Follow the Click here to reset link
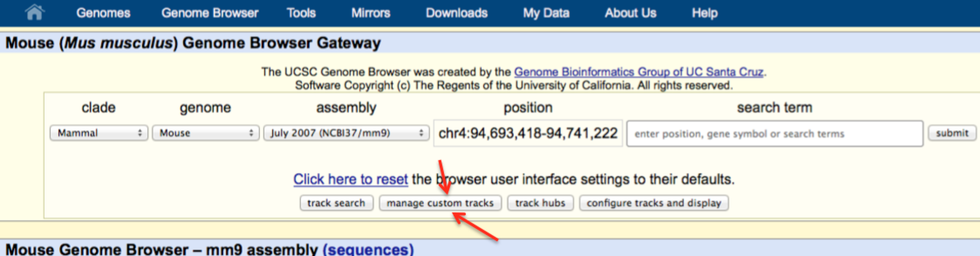 [350, 179]
